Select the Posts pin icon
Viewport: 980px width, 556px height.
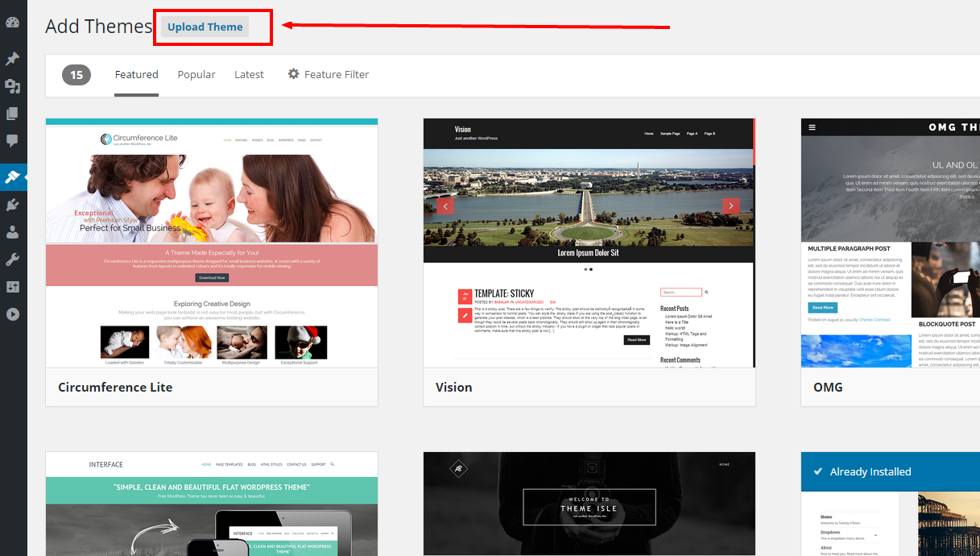pyautogui.click(x=12, y=58)
